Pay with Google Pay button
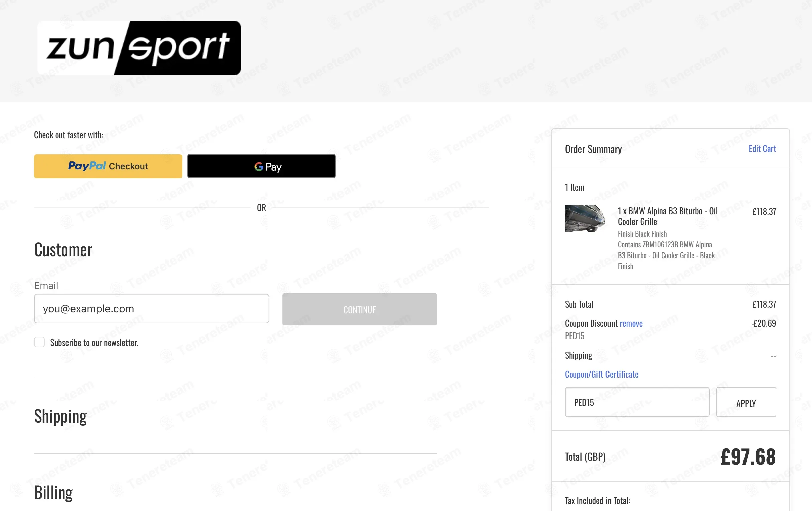 261,166
